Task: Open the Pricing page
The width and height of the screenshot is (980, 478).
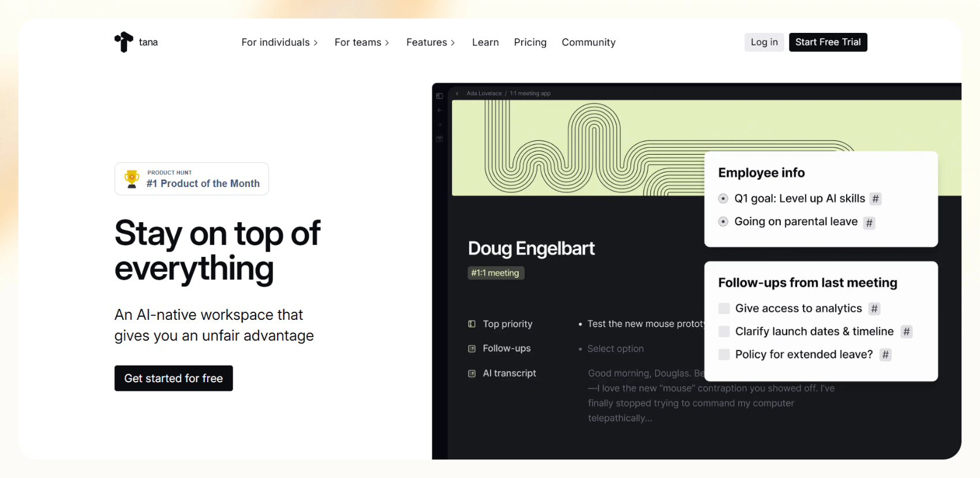Action: click(x=530, y=42)
